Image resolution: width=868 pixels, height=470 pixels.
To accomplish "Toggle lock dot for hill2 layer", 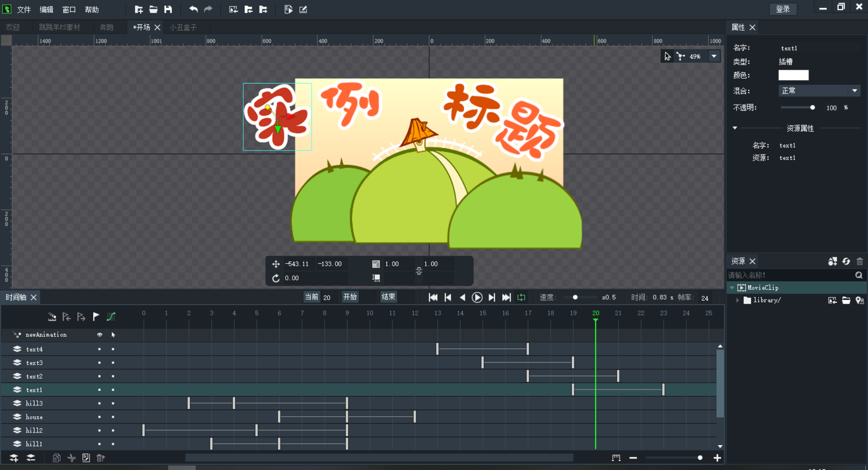I will [113, 431].
